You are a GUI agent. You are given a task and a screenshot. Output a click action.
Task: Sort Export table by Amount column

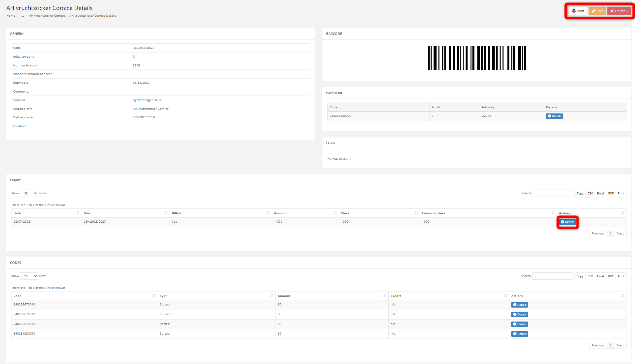tap(306, 213)
